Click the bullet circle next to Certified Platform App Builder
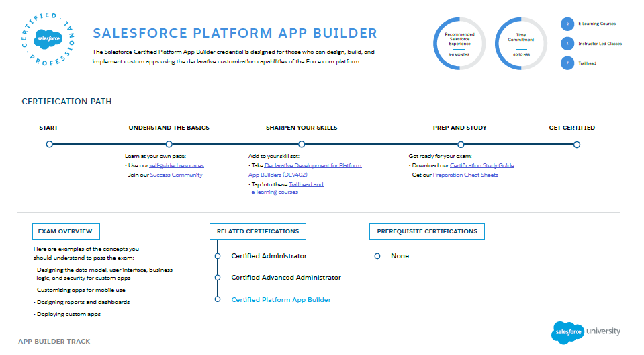 pyautogui.click(x=218, y=299)
